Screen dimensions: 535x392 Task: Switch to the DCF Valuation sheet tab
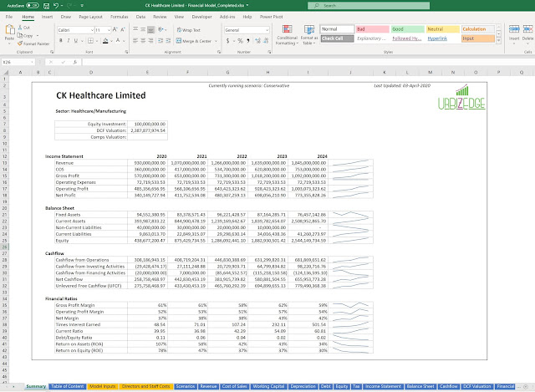(x=476, y=386)
